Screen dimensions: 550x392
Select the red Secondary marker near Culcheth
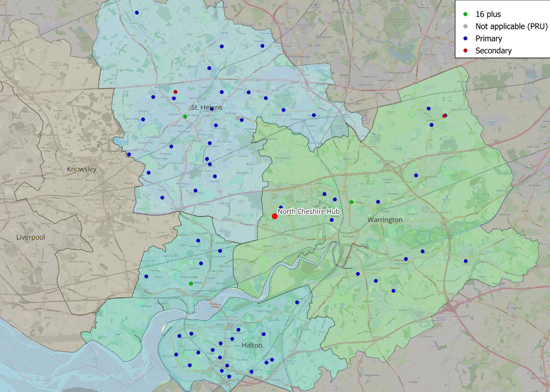(x=444, y=116)
